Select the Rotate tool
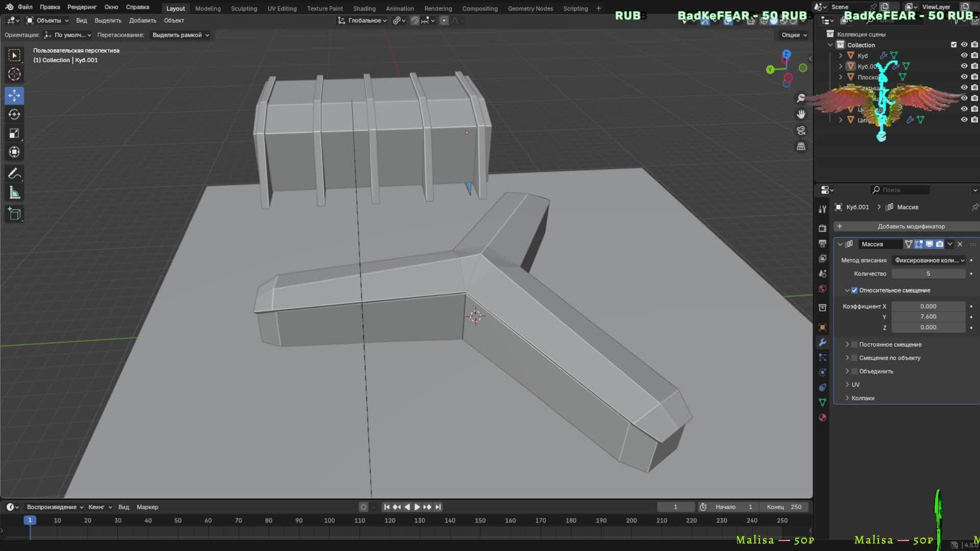The height and width of the screenshot is (551, 980). pyautogui.click(x=14, y=114)
